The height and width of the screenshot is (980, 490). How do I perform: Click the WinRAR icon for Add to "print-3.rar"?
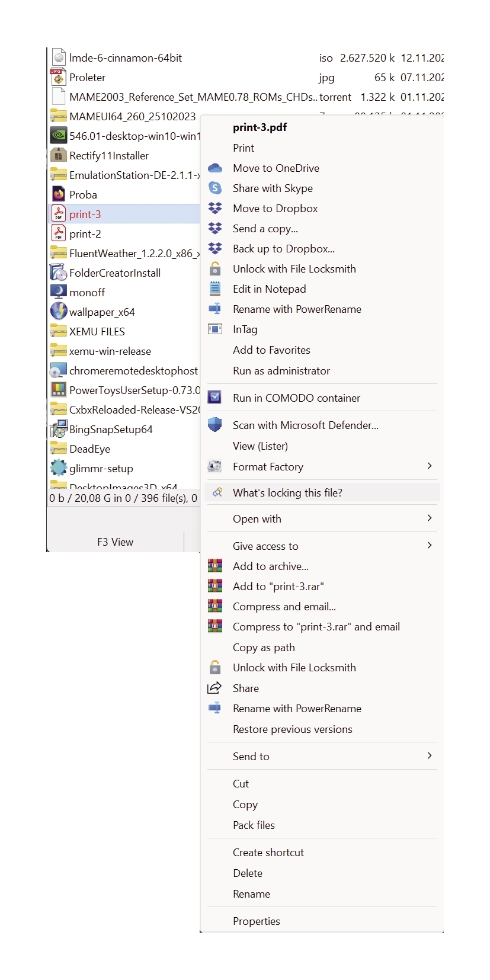tap(215, 587)
